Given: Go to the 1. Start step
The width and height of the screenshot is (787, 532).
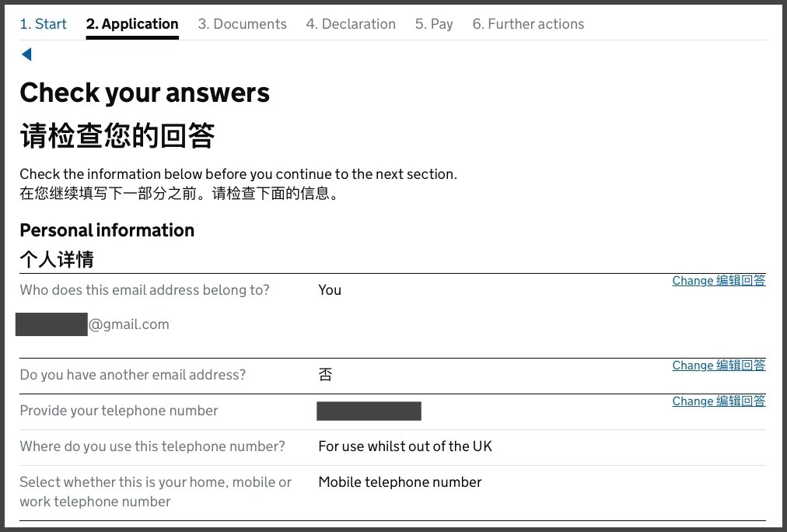Looking at the screenshot, I should point(43,24).
